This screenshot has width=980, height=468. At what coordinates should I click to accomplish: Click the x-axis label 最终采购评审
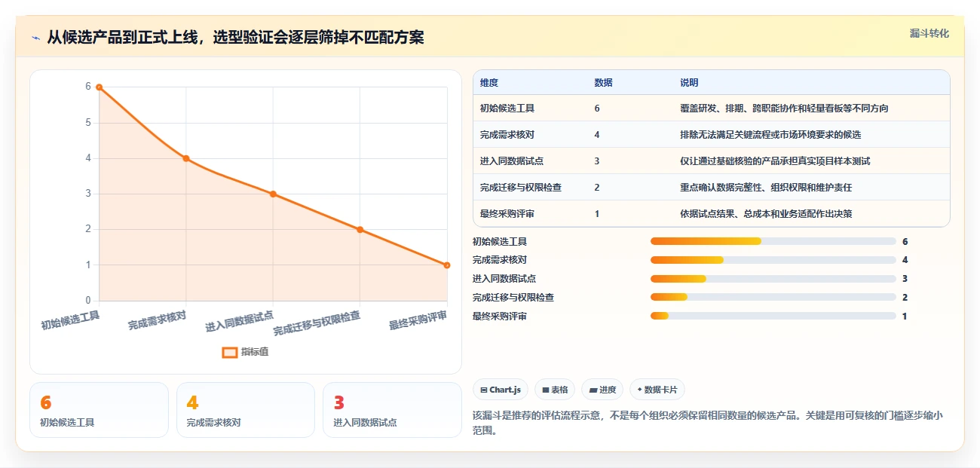point(418,321)
